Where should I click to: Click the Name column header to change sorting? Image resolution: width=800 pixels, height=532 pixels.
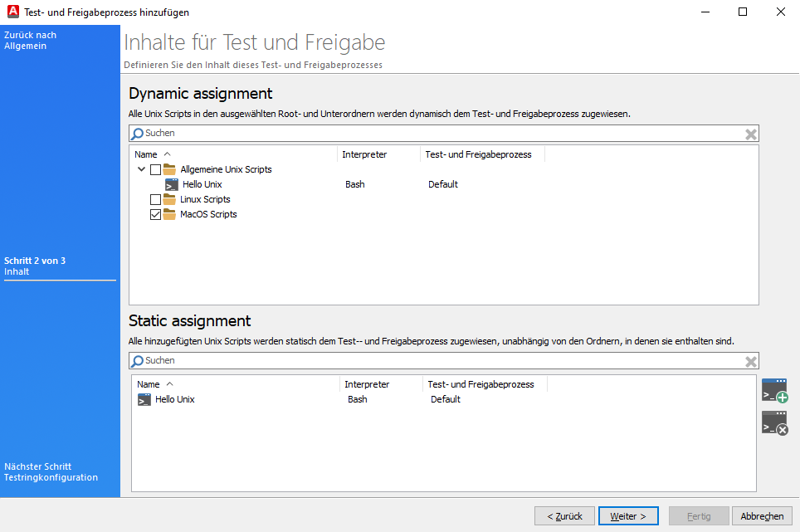coord(145,154)
